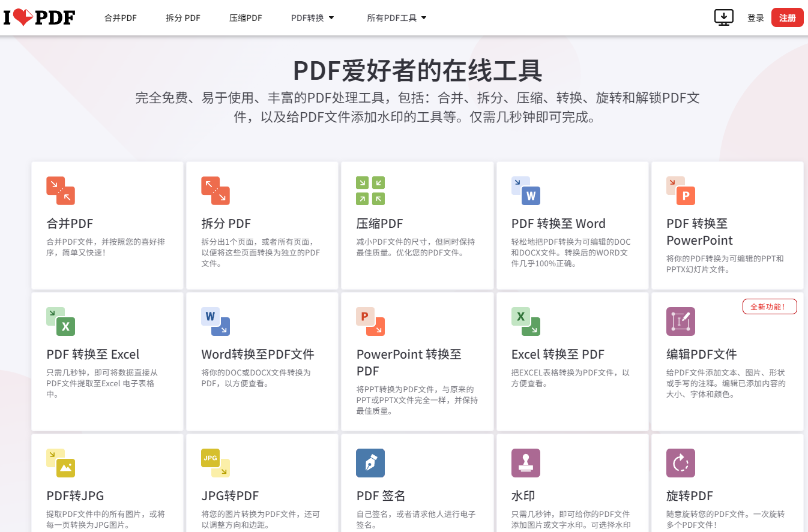Image resolution: width=808 pixels, height=532 pixels.
Task: Open the 拆分 PDF tool card title
Action: (226, 224)
